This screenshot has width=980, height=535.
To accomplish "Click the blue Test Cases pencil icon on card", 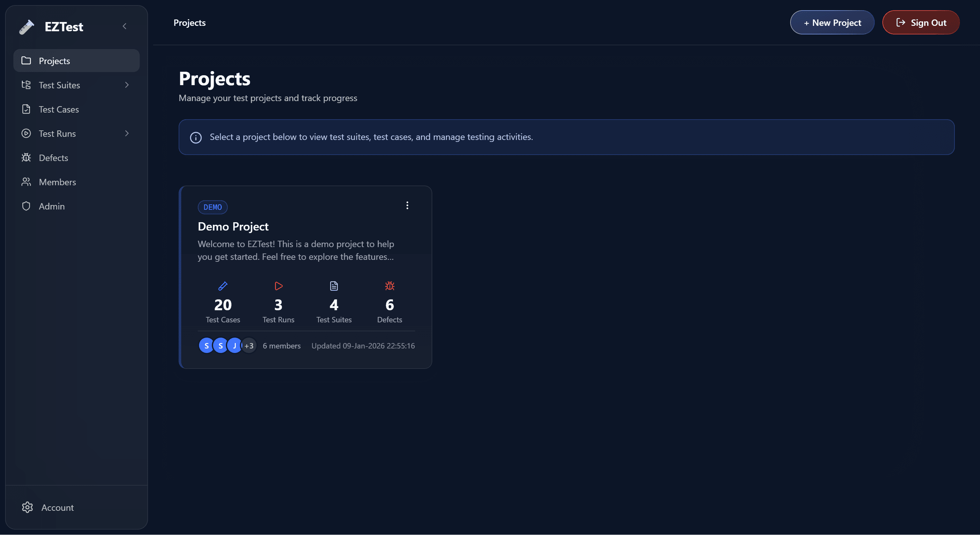I will click(223, 286).
